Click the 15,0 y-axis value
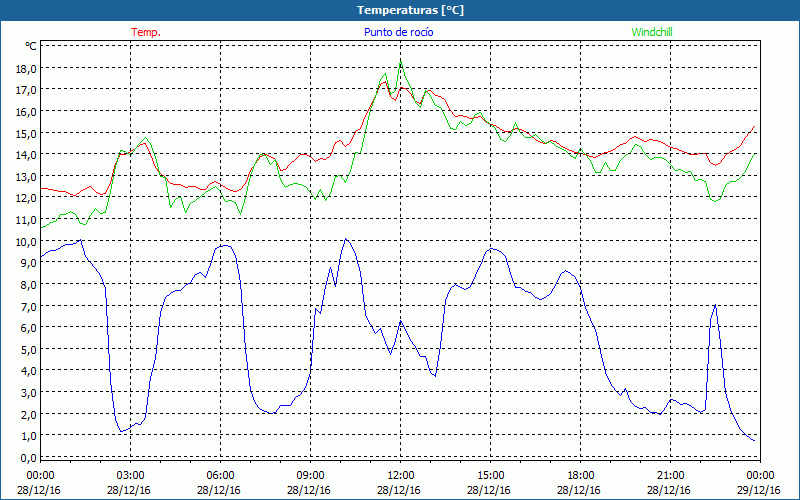The image size is (800, 500). 28,134
